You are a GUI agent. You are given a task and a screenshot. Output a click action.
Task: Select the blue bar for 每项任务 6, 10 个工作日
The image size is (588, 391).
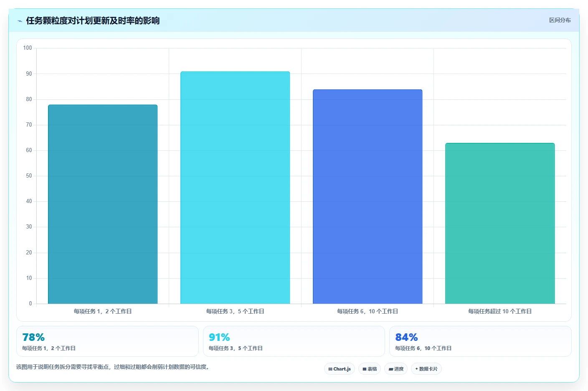367,197
